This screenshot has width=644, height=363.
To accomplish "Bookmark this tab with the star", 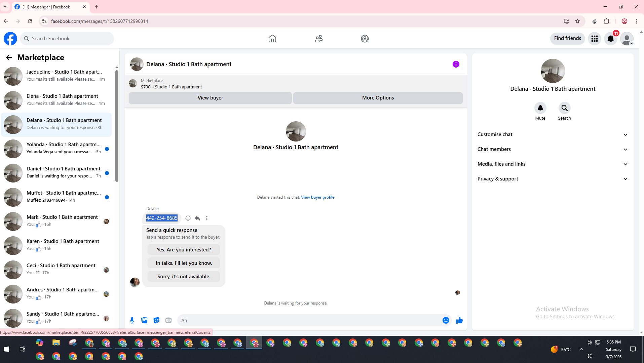I will pyautogui.click(x=577, y=21).
